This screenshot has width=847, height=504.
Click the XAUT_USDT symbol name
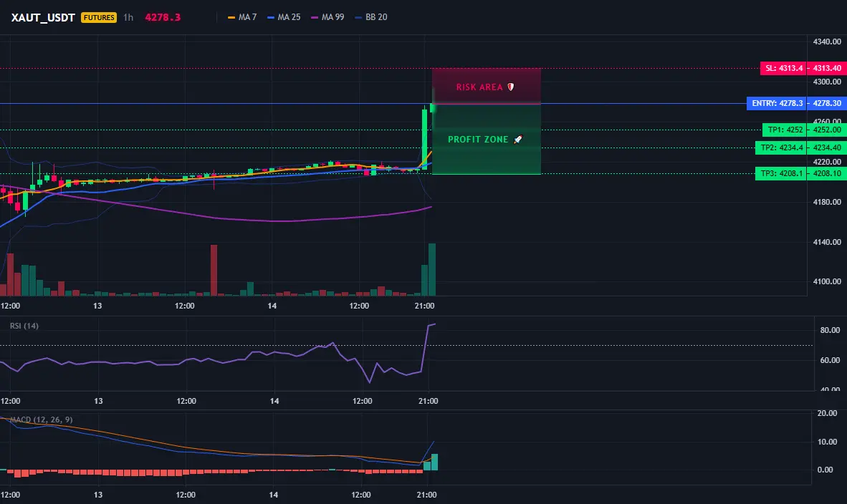[x=43, y=17]
